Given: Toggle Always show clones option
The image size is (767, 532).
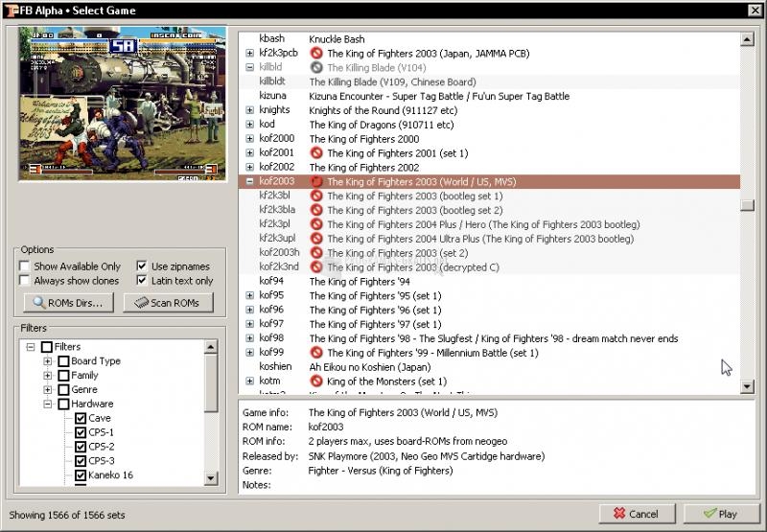Looking at the screenshot, I should (25, 280).
